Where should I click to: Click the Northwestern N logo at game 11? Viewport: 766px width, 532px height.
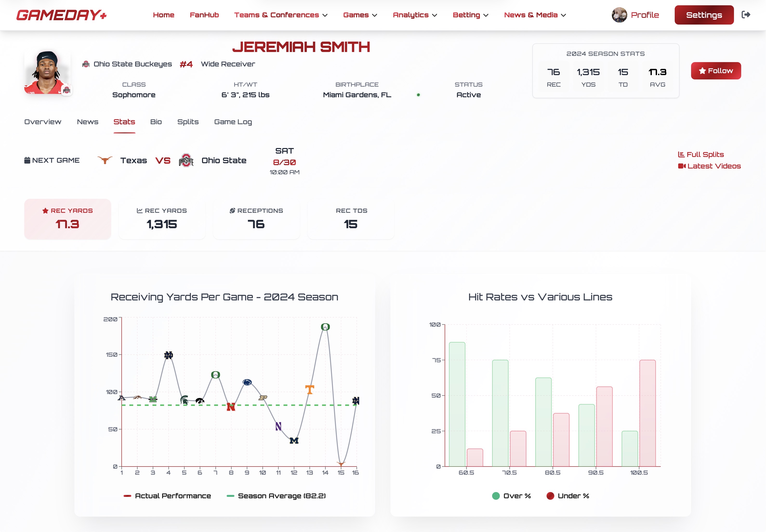click(278, 426)
